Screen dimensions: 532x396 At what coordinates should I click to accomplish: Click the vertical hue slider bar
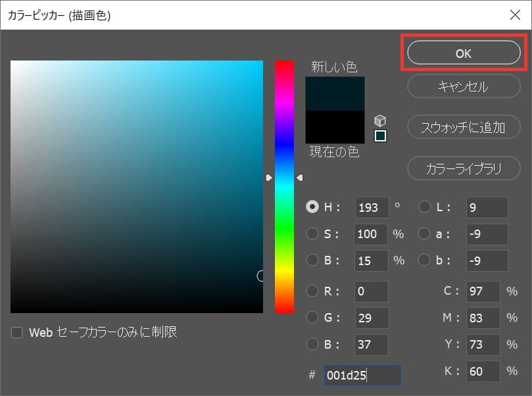point(284,187)
